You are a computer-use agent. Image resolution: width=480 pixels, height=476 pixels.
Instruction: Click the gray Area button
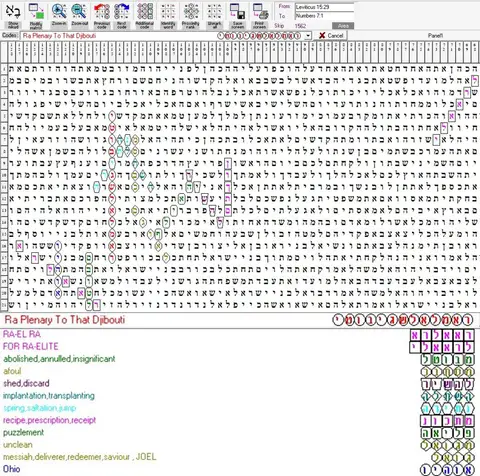pos(343,26)
